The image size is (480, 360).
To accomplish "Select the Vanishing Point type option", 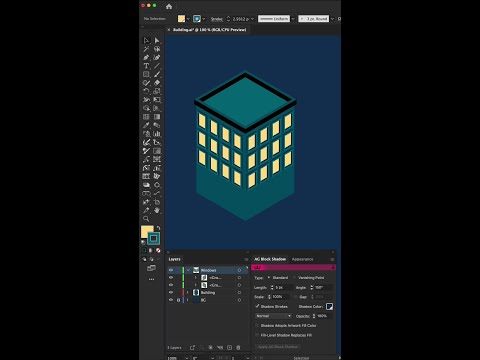I will click(295, 277).
